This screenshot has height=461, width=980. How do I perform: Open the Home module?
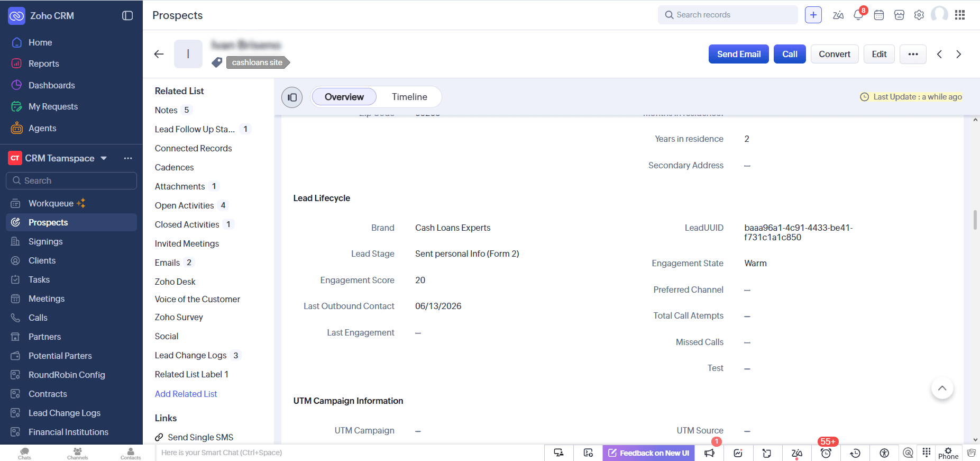(40, 42)
